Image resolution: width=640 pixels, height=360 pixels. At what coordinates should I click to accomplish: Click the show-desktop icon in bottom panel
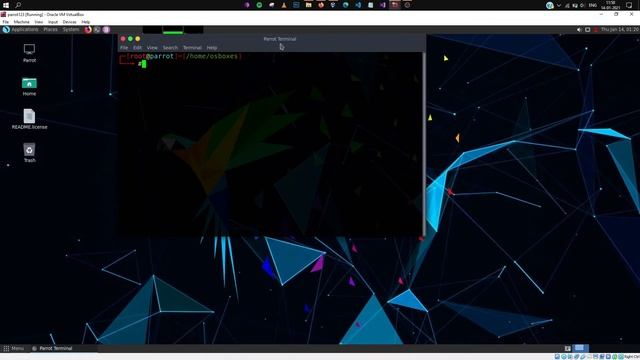[567, 348]
